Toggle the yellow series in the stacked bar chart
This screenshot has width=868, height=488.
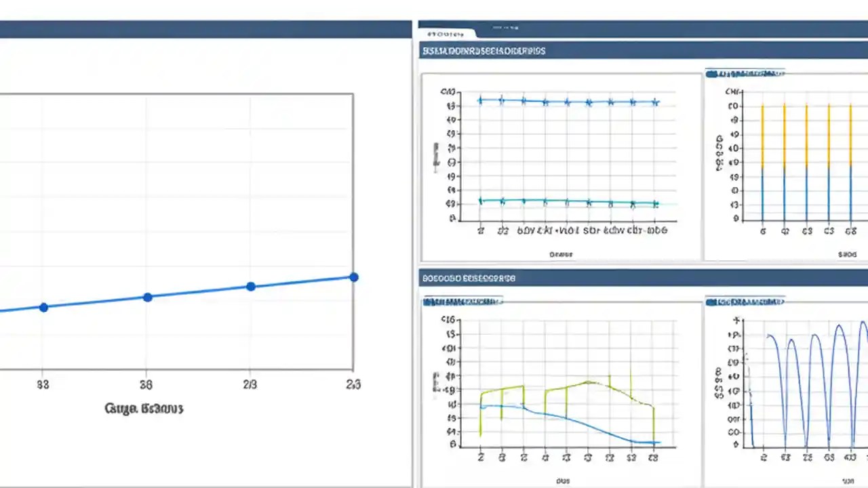(762, 132)
